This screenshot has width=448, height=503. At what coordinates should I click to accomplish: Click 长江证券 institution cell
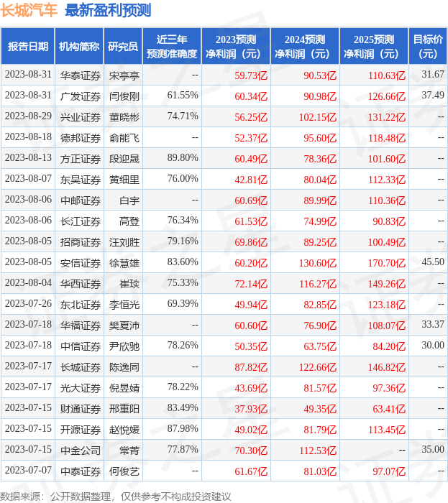[x=81, y=221]
